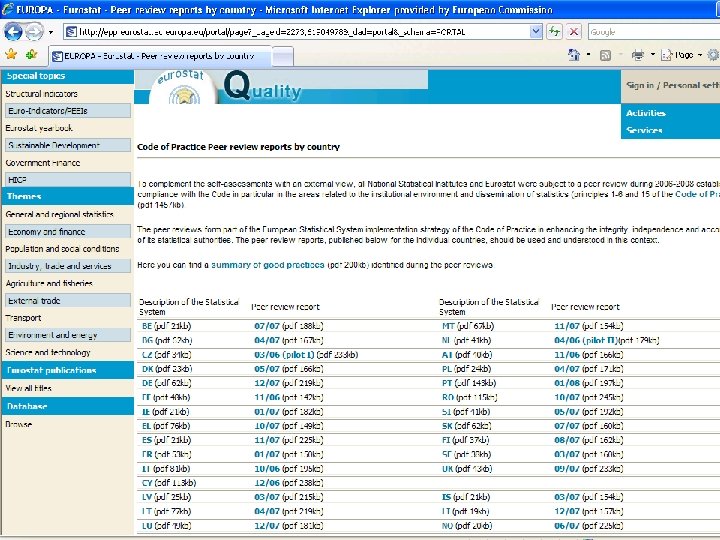Select Economy and finance theme
The height and width of the screenshot is (540, 720).
click(x=68, y=231)
